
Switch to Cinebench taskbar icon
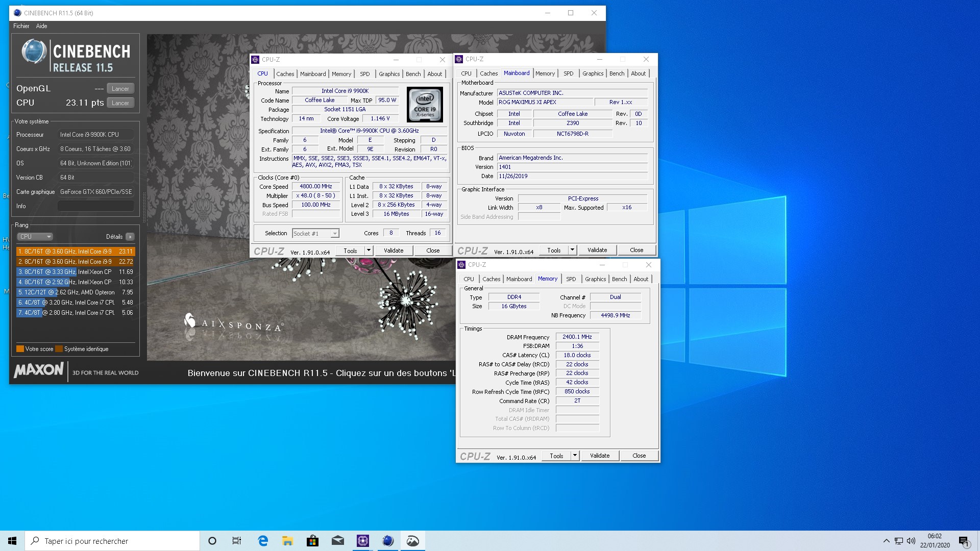(388, 541)
